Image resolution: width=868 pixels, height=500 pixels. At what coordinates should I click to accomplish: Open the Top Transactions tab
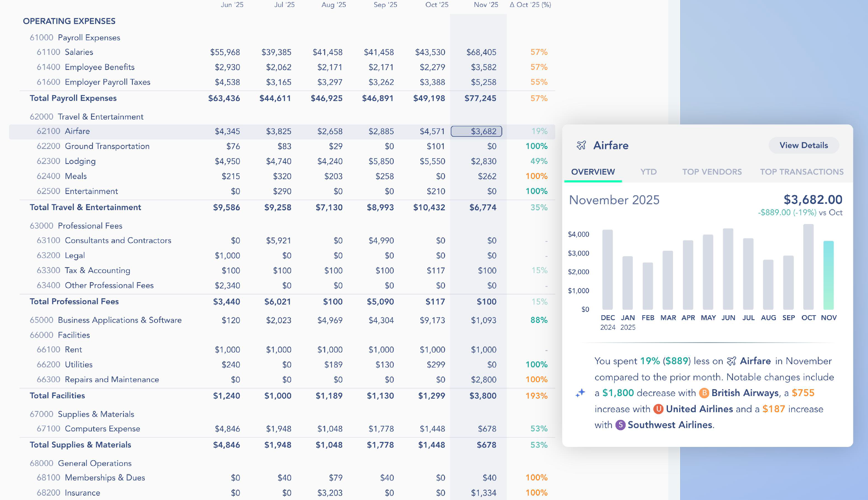[802, 172]
